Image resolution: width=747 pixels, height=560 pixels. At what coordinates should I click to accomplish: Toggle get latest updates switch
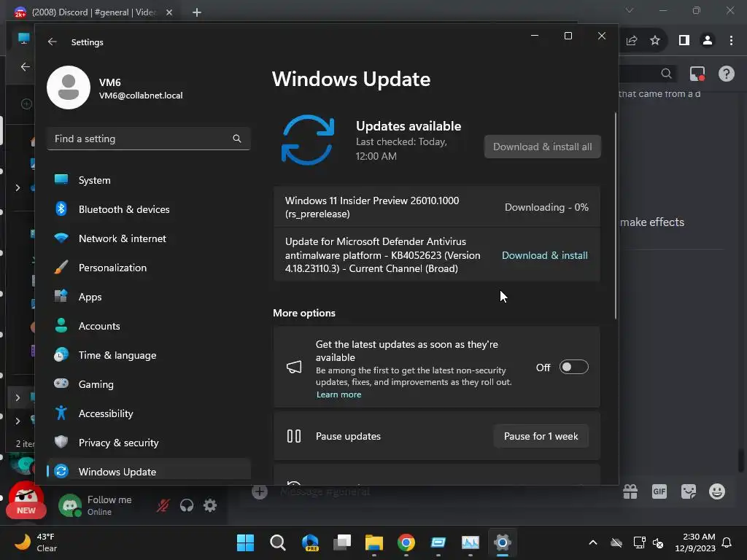point(573,367)
